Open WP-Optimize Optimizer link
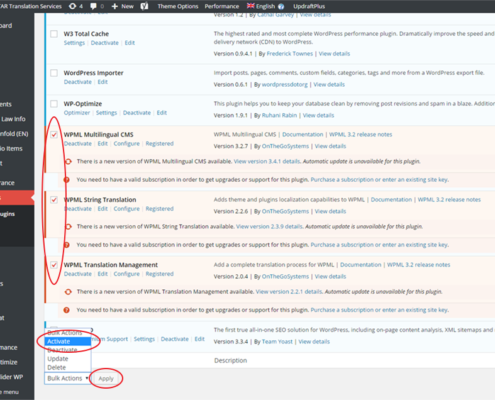495x400 pixels. pyautogui.click(x=77, y=113)
